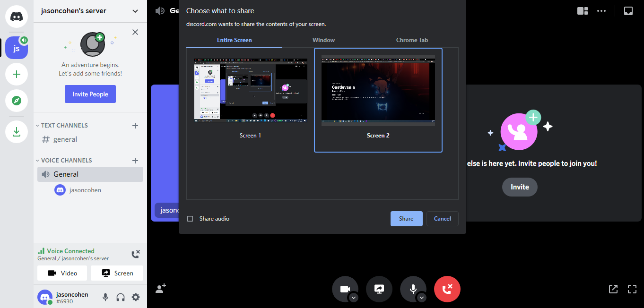The image size is (644, 308).
Task: Dismiss the invite friends card
Action: pyautogui.click(x=135, y=32)
